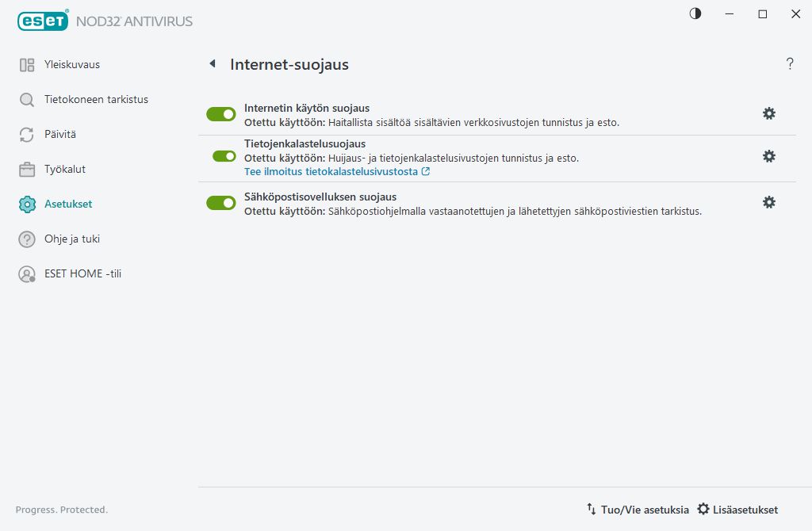812x531 pixels.
Task: Open the Yleiskuvaus section
Action: tap(71, 65)
